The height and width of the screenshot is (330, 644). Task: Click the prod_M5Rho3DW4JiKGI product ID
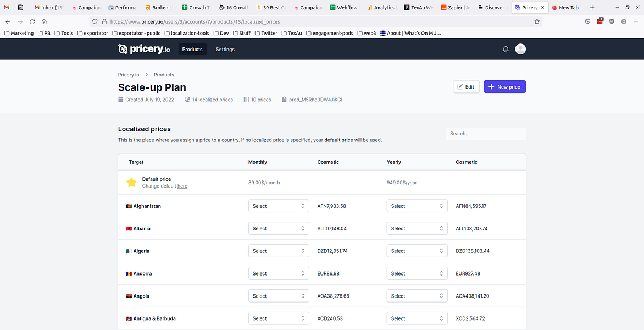(x=315, y=100)
